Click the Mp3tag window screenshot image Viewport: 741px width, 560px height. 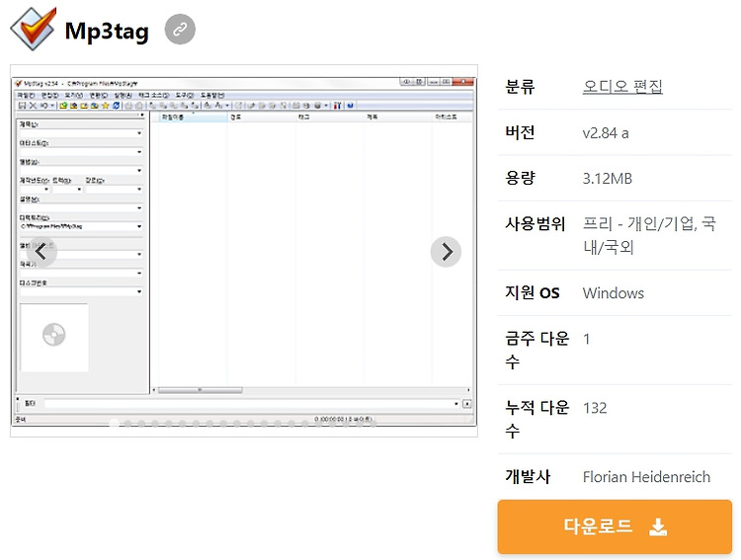[x=244, y=251]
